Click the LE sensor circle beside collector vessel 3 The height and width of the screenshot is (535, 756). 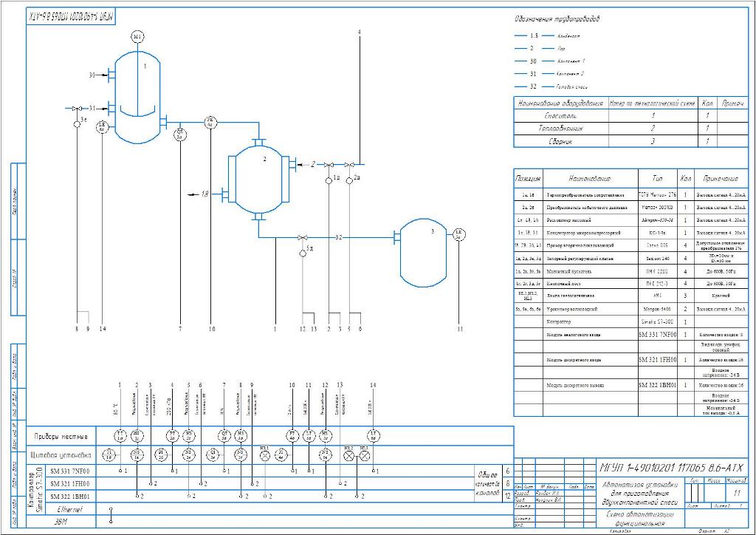coord(459,235)
